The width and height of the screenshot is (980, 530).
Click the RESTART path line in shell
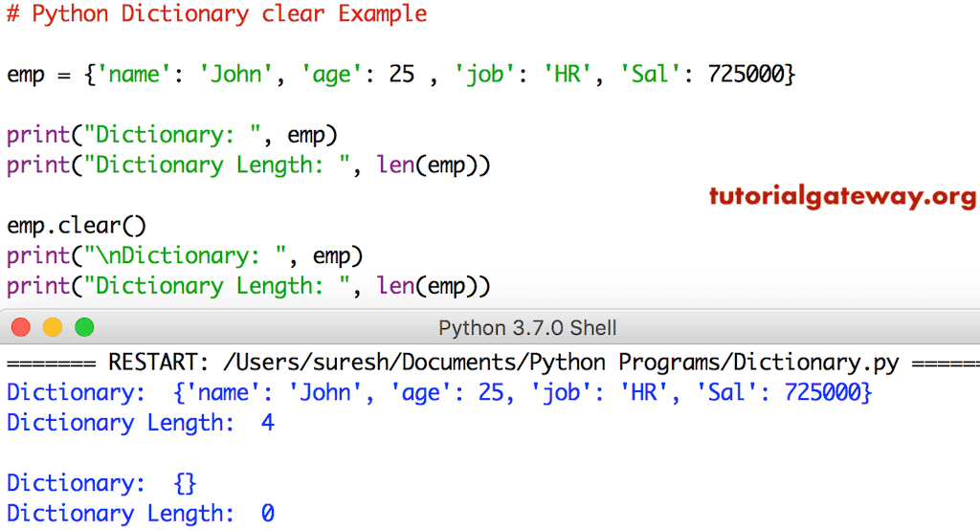(x=493, y=363)
